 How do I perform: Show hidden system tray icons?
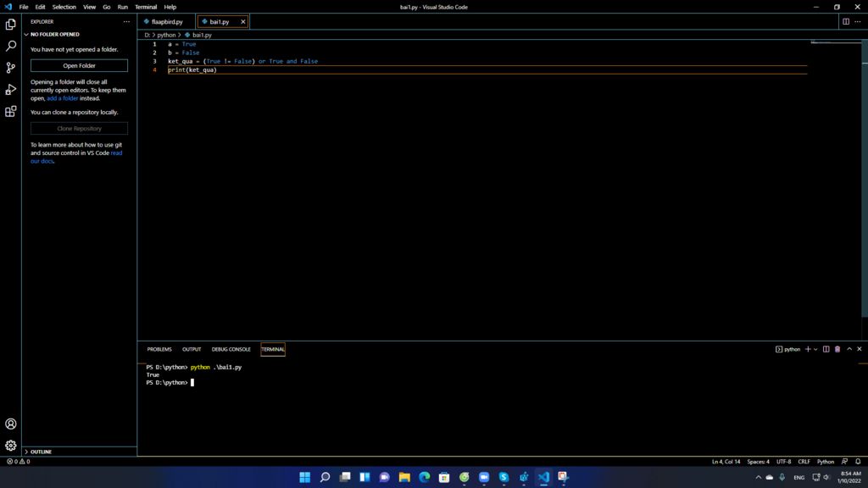point(759,477)
